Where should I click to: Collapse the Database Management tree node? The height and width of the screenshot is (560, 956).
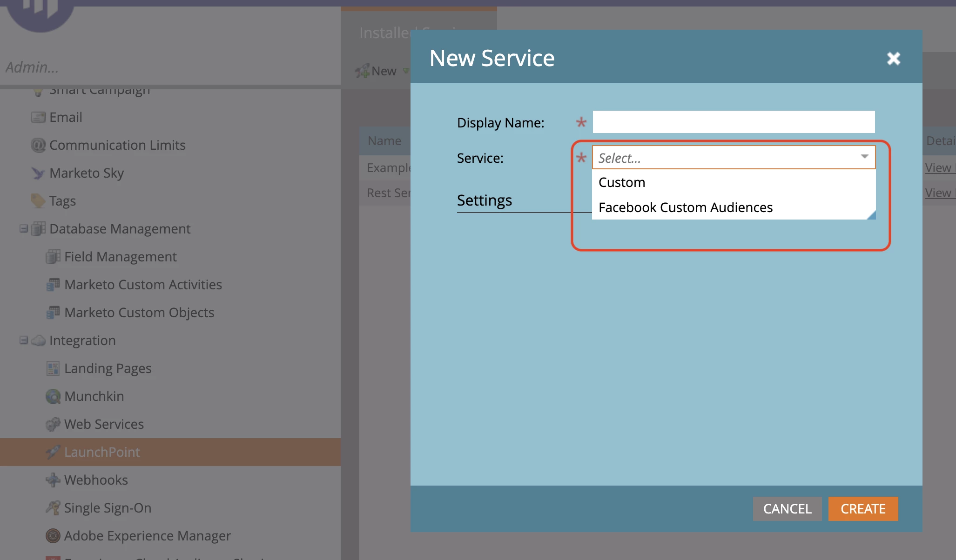23,228
